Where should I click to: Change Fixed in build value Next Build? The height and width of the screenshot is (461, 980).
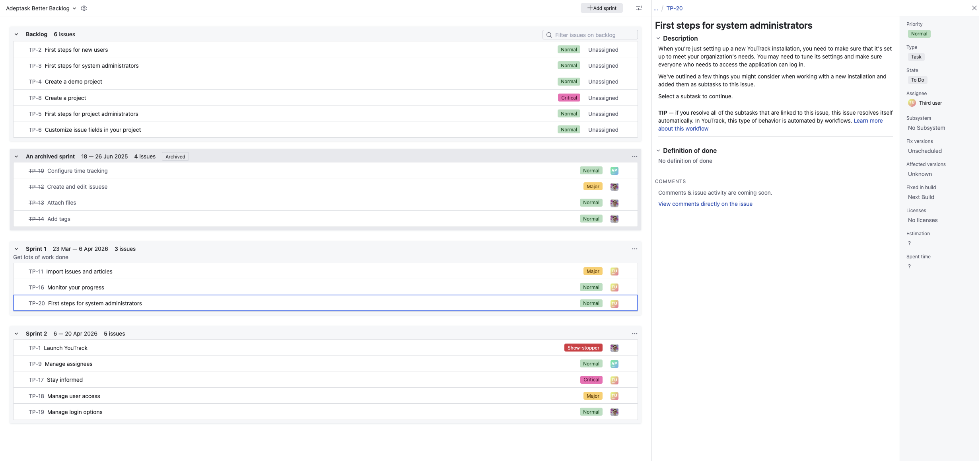(x=921, y=197)
